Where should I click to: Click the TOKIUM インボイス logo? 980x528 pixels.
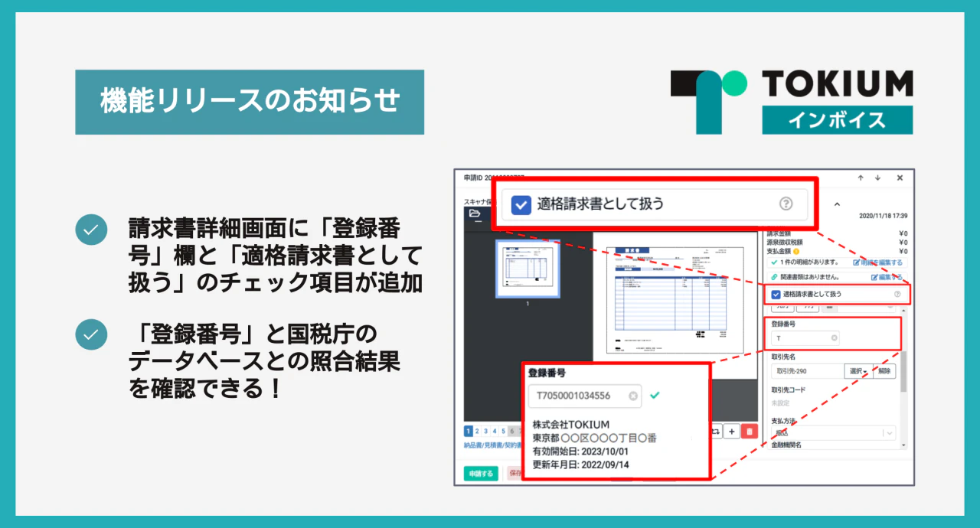tap(792, 102)
